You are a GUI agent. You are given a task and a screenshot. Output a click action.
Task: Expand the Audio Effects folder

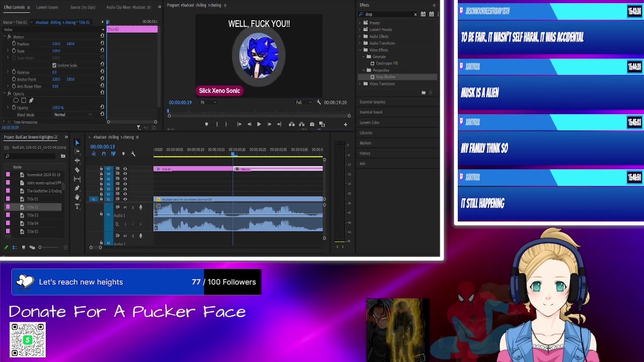coord(361,36)
